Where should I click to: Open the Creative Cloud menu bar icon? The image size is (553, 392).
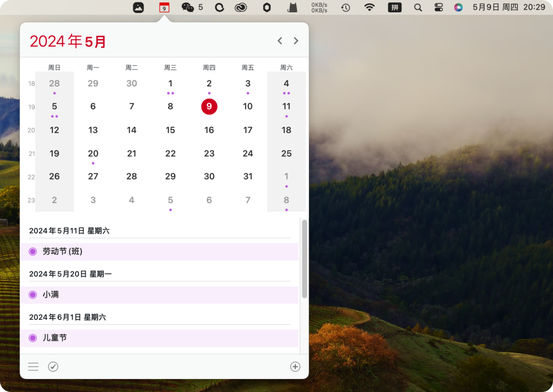241,7
